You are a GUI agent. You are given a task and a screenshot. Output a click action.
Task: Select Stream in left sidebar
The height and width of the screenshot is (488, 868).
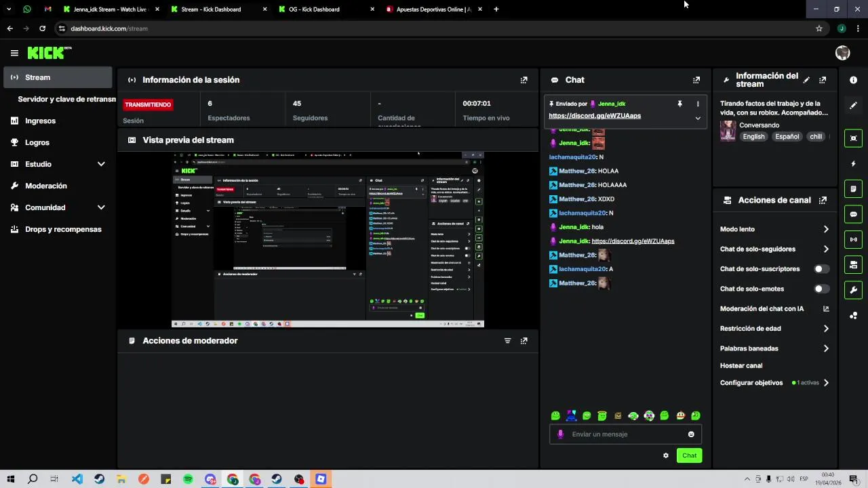tap(58, 77)
